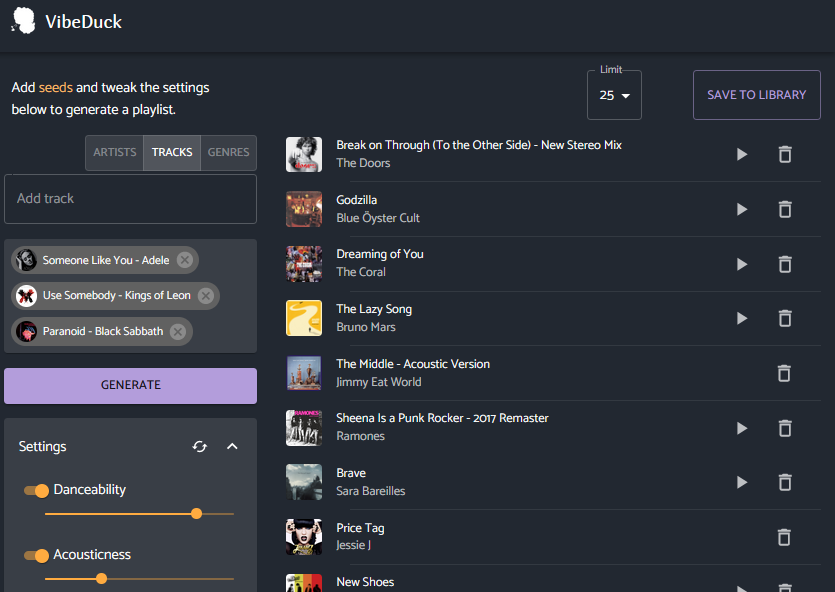Click the reset settings refresh icon

pos(200,447)
